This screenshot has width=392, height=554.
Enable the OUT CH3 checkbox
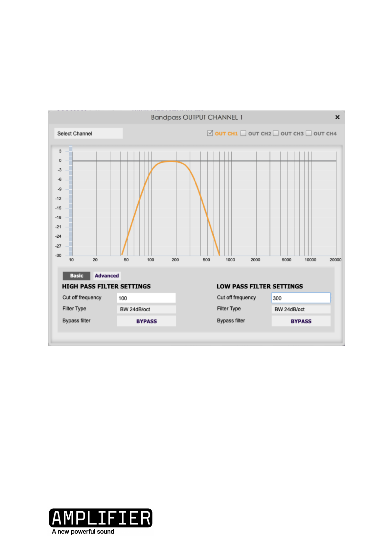(x=276, y=133)
